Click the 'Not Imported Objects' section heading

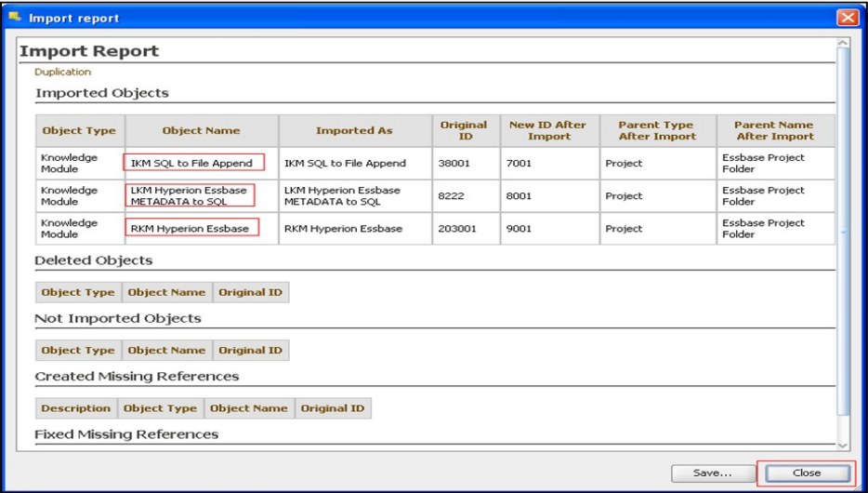tap(118, 318)
